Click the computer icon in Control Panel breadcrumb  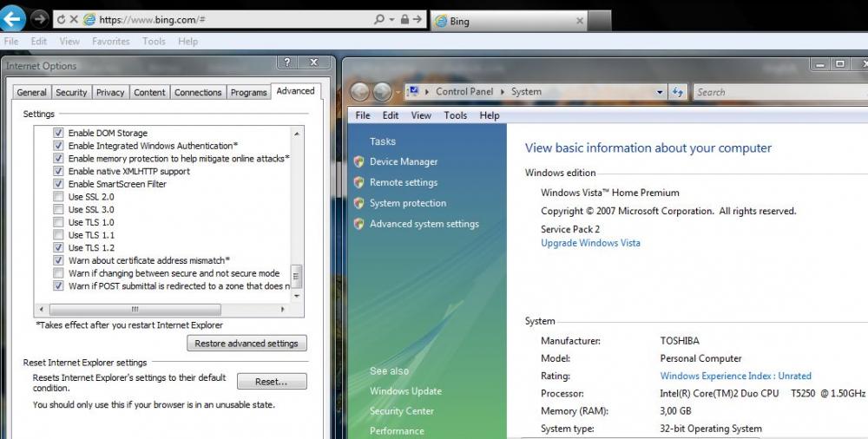pos(412,92)
